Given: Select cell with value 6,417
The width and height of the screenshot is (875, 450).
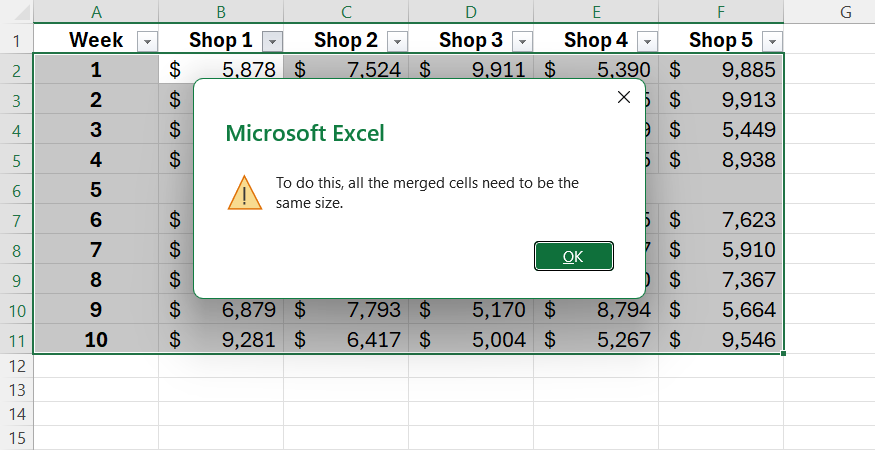Looking at the screenshot, I should click(346, 340).
